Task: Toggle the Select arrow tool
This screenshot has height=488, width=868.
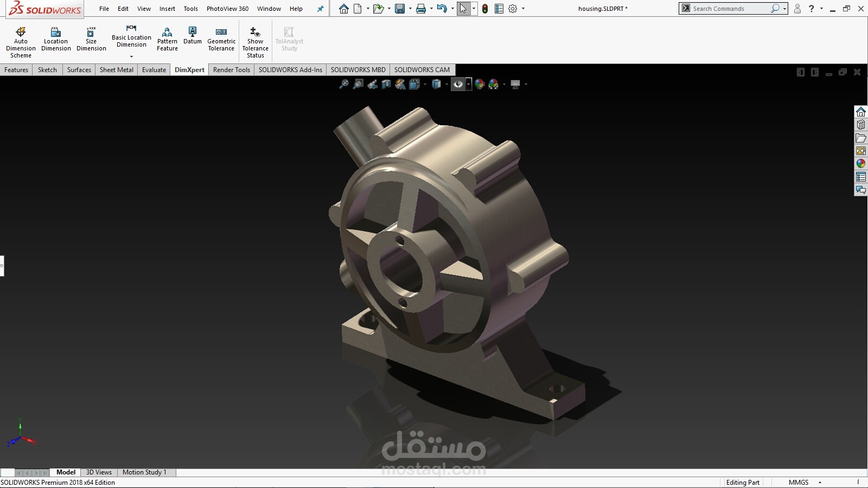Action: [463, 9]
